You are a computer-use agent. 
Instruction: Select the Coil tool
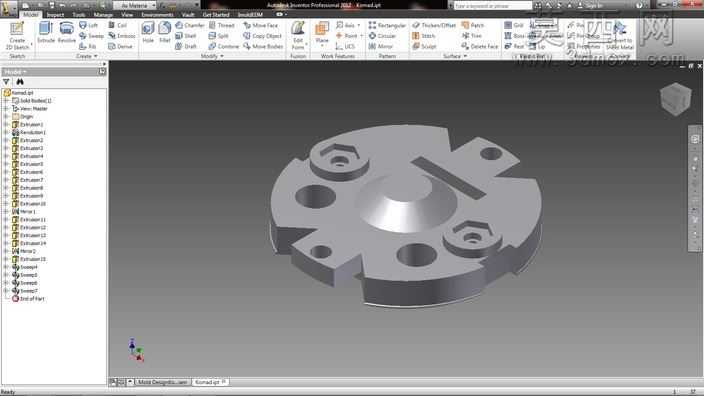(x=118, y=26)
